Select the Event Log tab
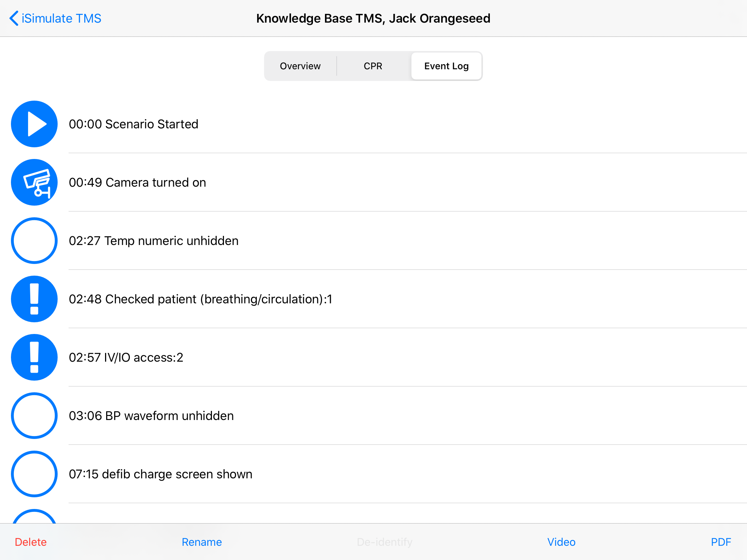This screenshot has width=747, height=560. (x=446, y=66)
